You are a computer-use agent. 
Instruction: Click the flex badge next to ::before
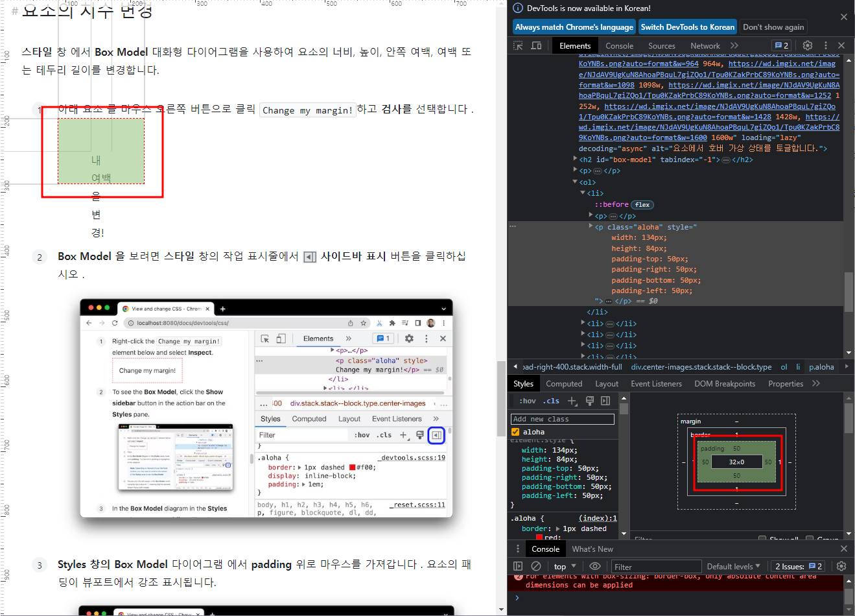(x=642, y=204)
